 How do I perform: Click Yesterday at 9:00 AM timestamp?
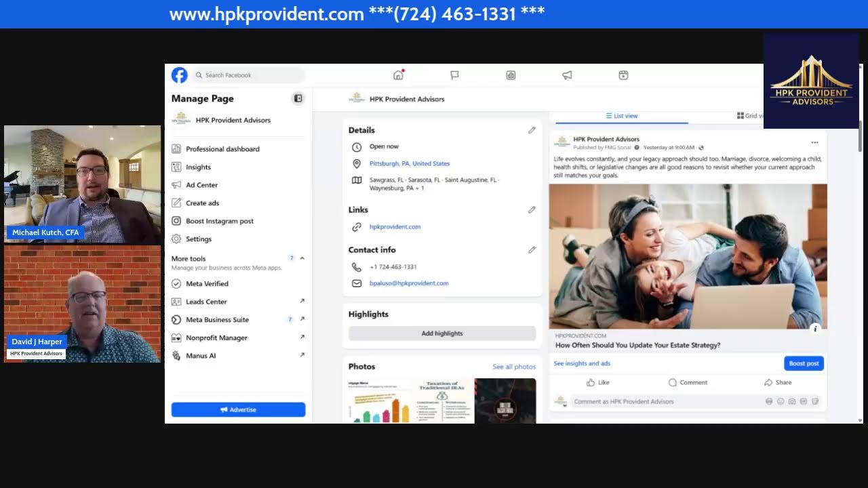(669, 147)
